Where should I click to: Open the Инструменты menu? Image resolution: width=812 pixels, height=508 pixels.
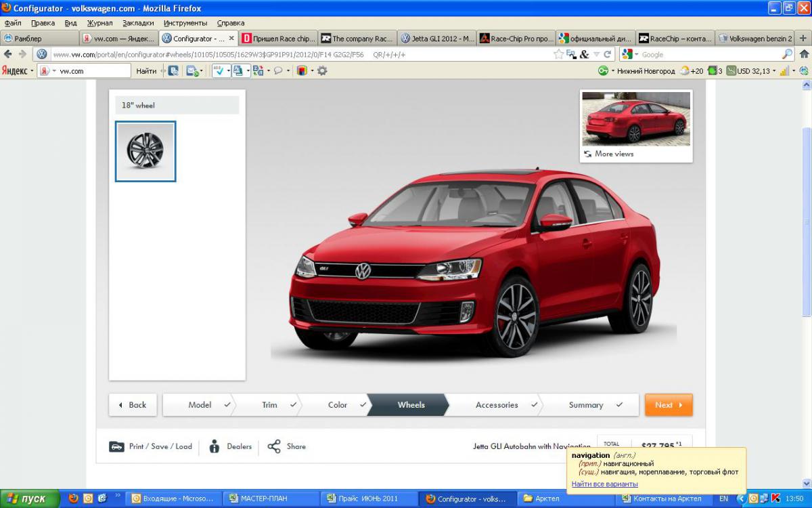click(185, 23)
